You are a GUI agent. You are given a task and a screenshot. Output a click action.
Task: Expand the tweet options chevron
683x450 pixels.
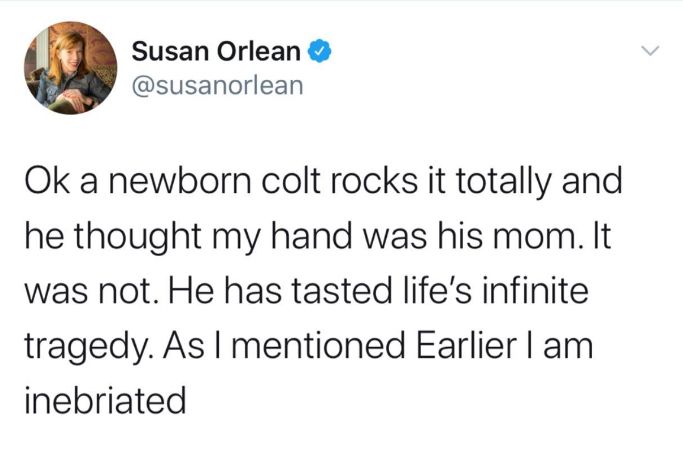(650, 51)
